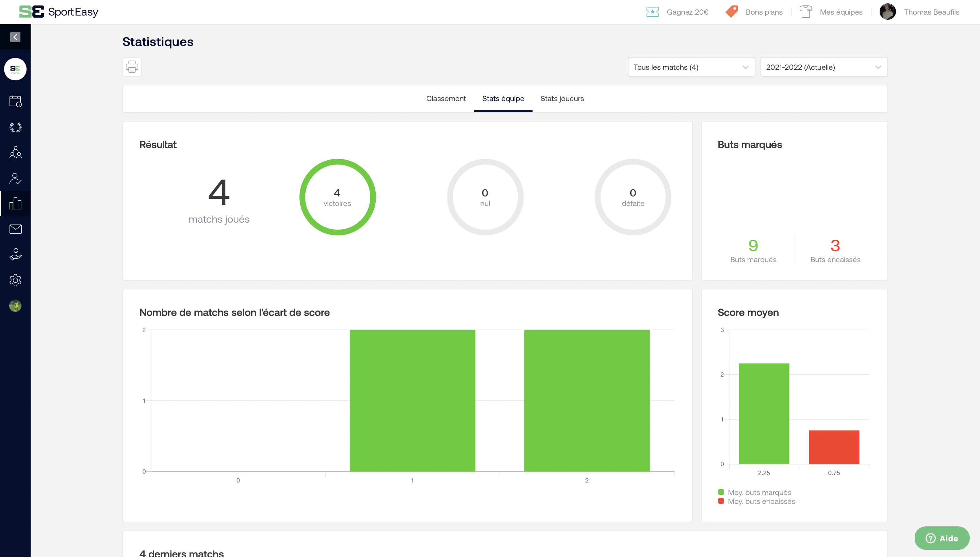The width and height of the screenshot is (980, 557).
Task: Click the Gagnez 20€ ticket icon
Action: (652, 12)
